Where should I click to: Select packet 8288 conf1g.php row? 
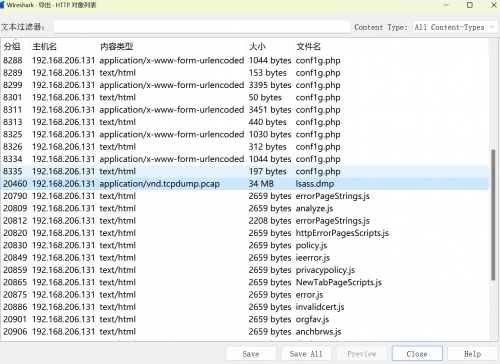click(x=245, y=60)
